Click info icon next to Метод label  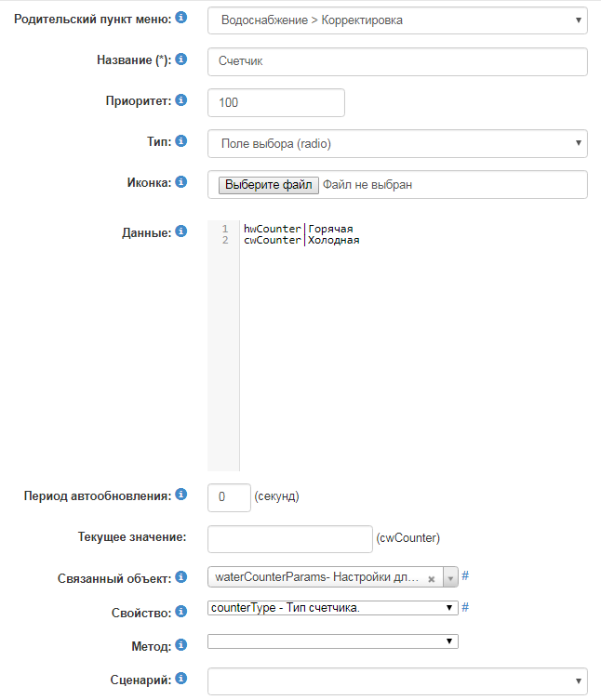[181, 644]
